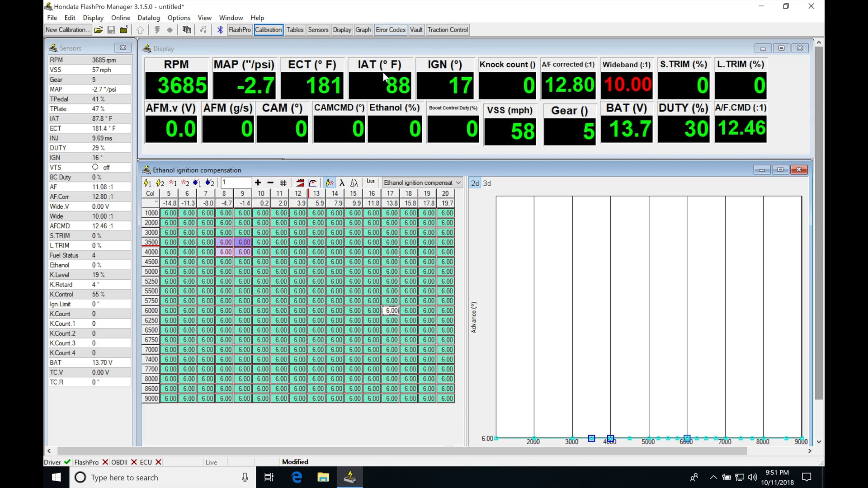Click the save calibration floppy icon
The height and width of the screenshot is (488, 868).
[x=111, y=30]
